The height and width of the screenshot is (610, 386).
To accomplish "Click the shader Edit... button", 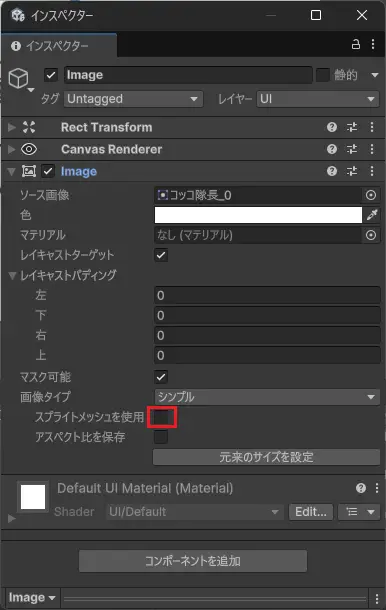I will 311,512.
